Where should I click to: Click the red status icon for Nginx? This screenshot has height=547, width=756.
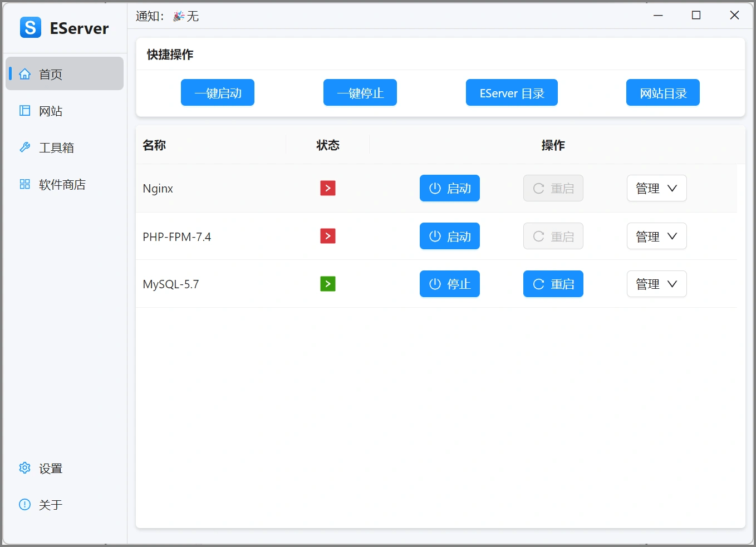coord(328,188)
